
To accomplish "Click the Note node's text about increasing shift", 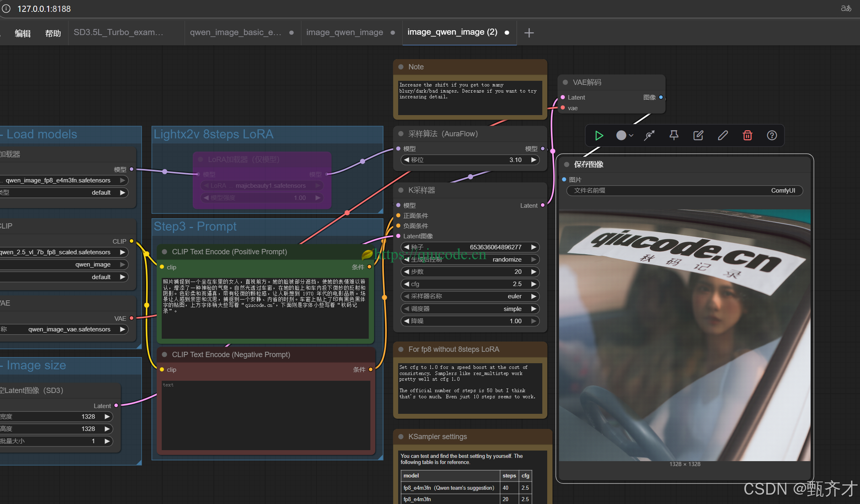I will point(468,91).
